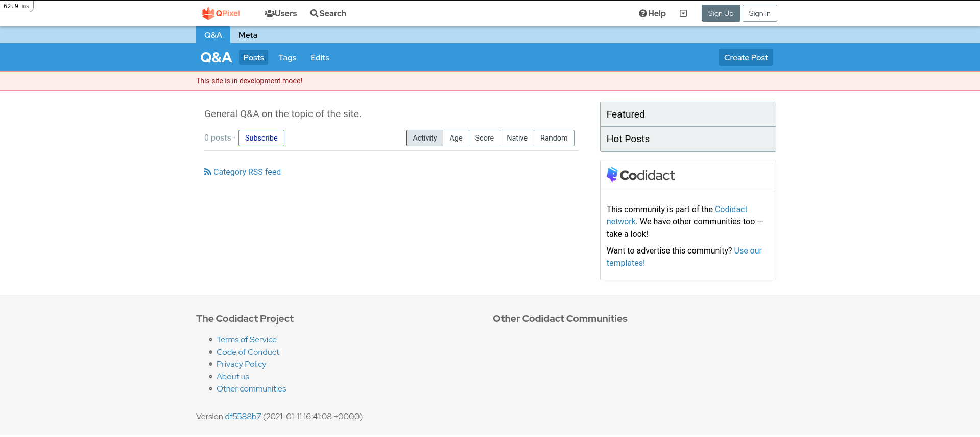Viewport: 980px width, 437px height.
Task: Click the Hot Posts widget header
Action: click(x=687, y=139)
